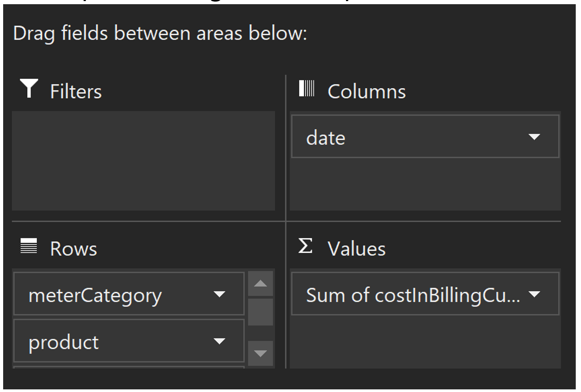Click empty space below the date field

(x=425, y=184)
